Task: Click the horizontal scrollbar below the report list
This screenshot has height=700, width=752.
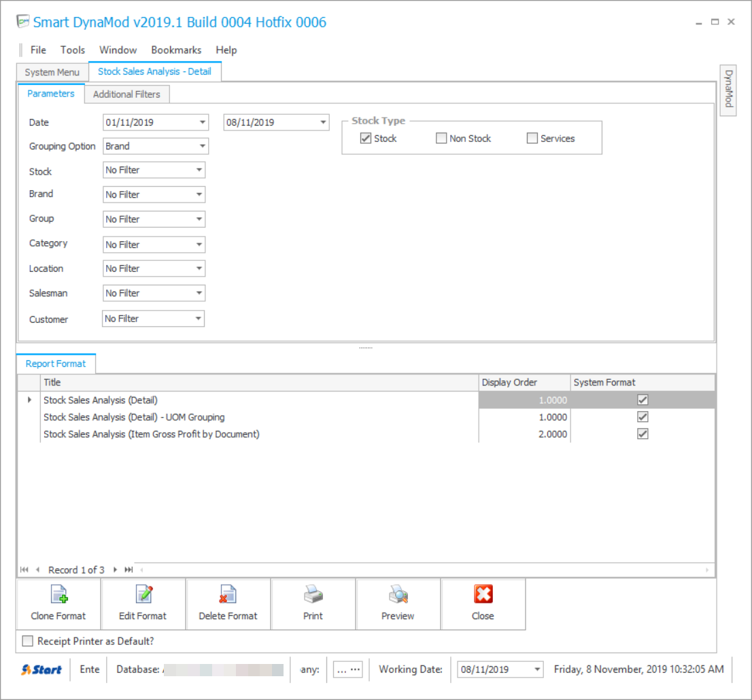Action: point(424,570)
